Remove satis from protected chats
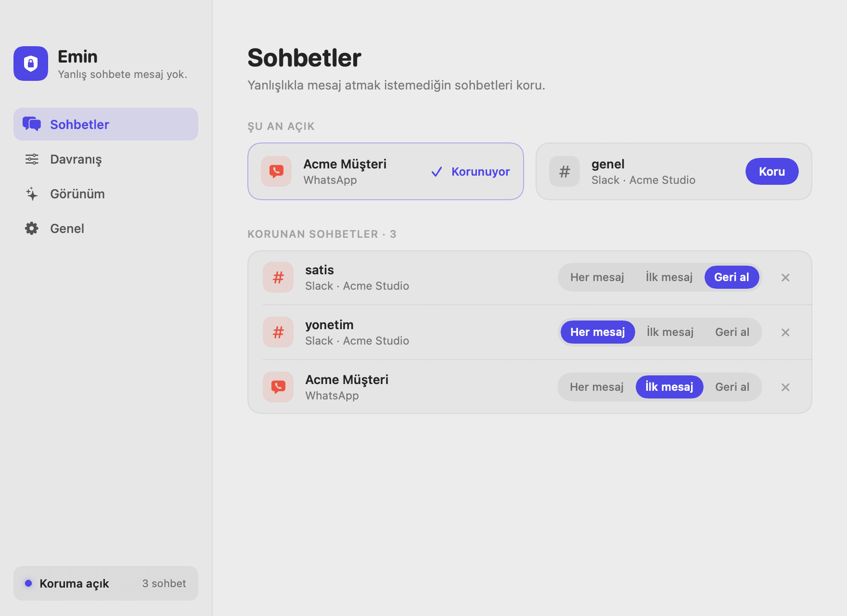The width and height of the screenshot is (847, 616). [785, 278]
